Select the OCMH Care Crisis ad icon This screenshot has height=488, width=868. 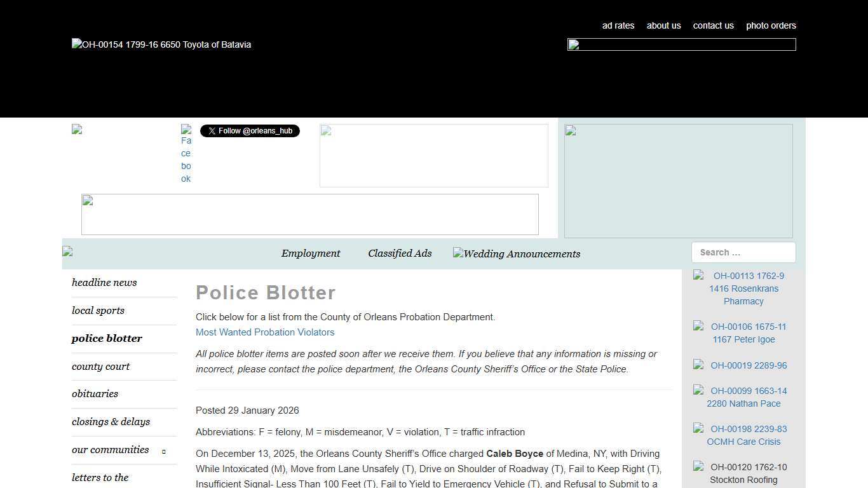[x=698, y=429]
